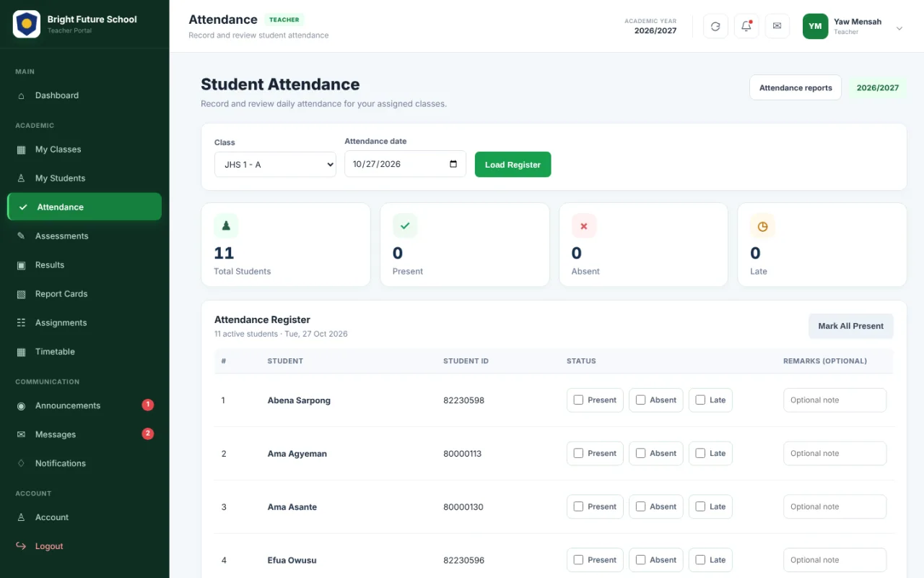Viewport: 924px width, 578px height.
Task: Click the Late card clock icon
Action: click(762, 226)
